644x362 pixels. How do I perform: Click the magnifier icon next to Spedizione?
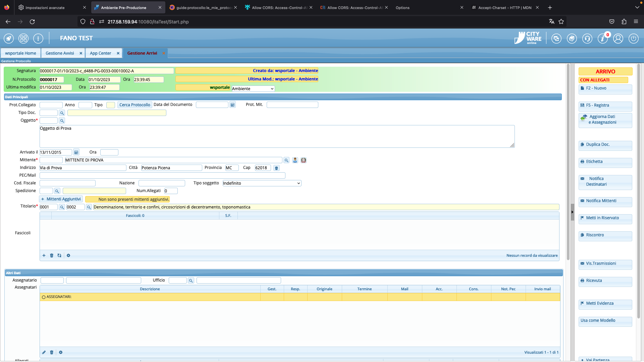point(57,191)
